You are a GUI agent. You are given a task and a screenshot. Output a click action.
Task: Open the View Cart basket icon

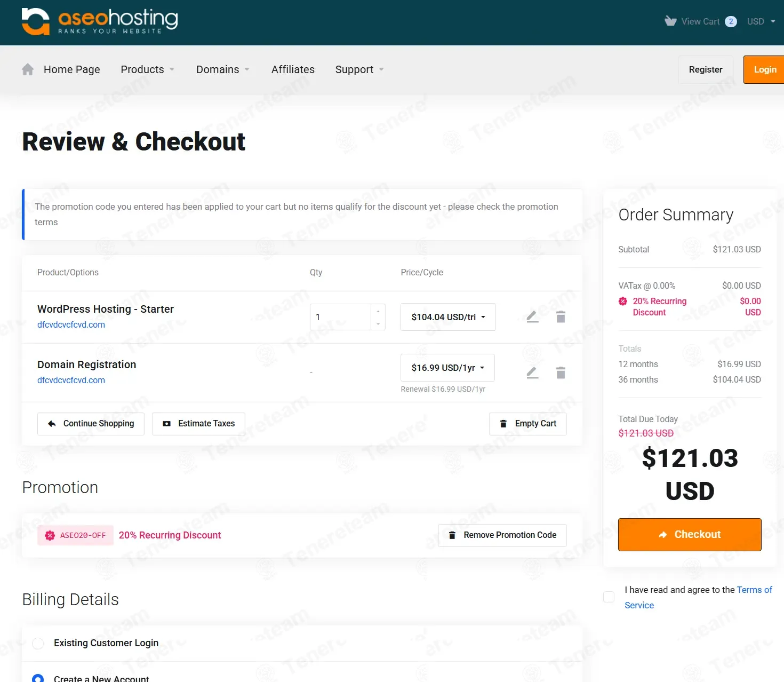click(x=670, y=21)
